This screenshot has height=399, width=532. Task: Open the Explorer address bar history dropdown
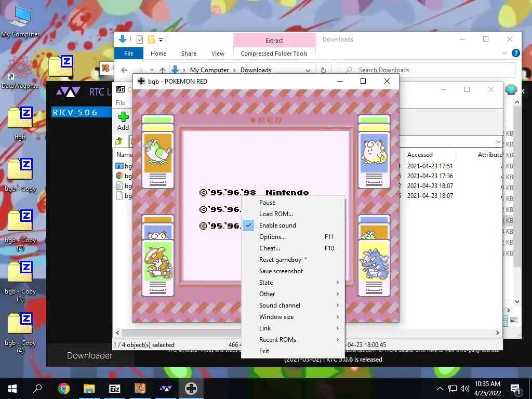click(308, 71)
